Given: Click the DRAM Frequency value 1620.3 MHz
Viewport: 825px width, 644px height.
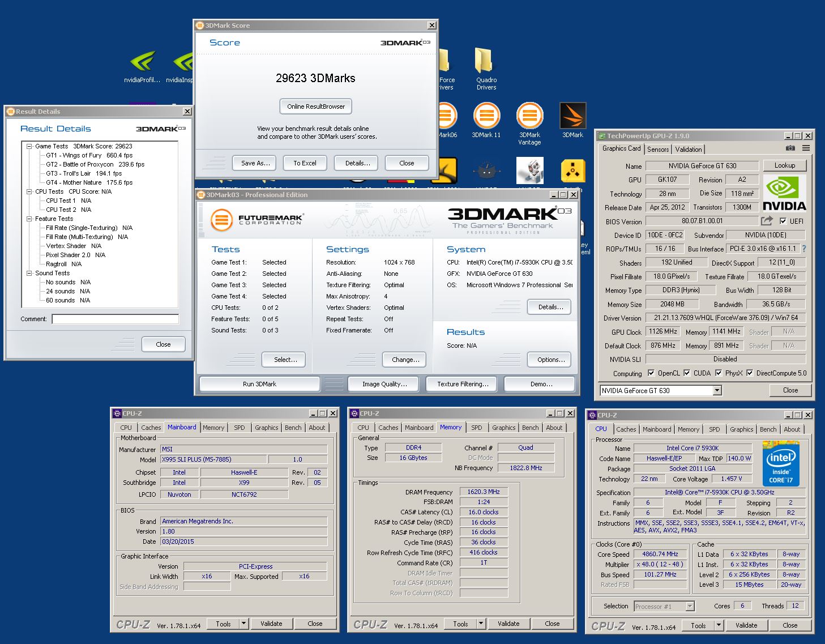Looking at the screenshot, I should point(483,492).
